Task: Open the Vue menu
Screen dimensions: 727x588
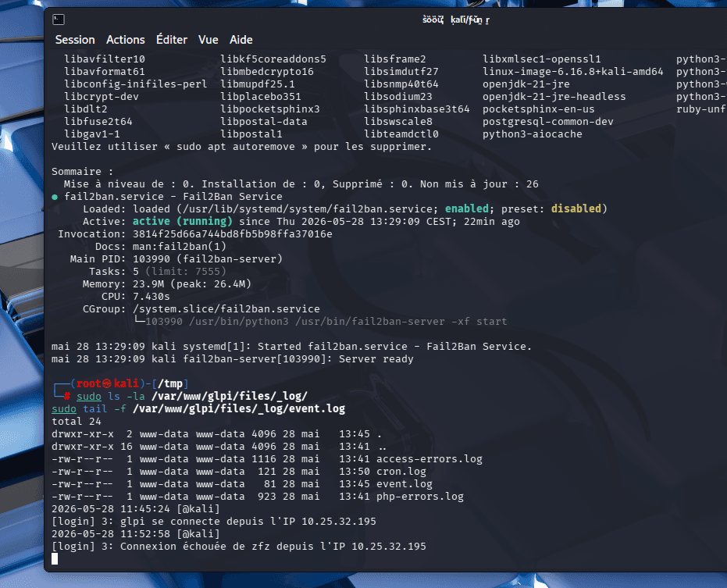Action: (208, 40)
